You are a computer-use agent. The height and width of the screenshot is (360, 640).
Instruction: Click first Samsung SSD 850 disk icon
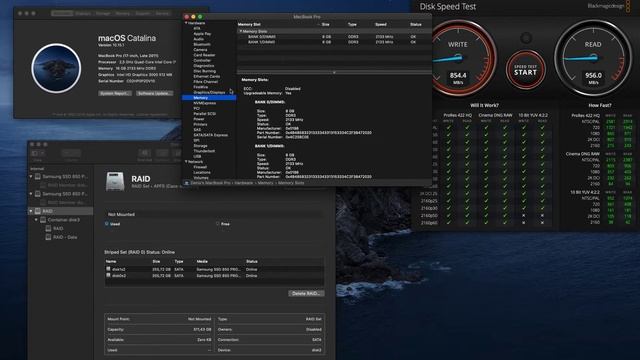38,177
